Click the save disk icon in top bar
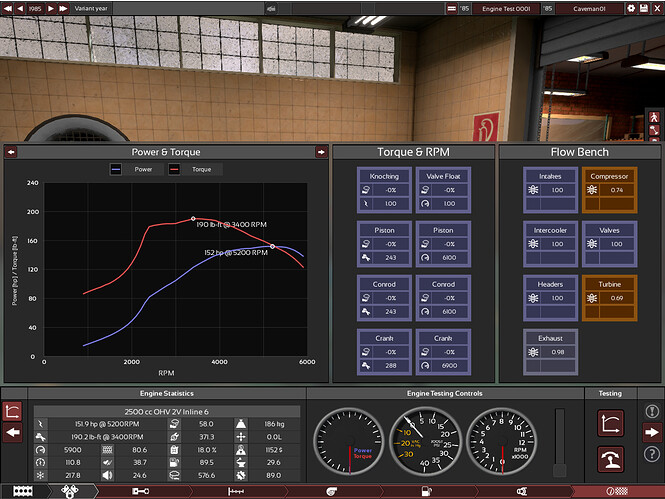 tap(270, 8)
